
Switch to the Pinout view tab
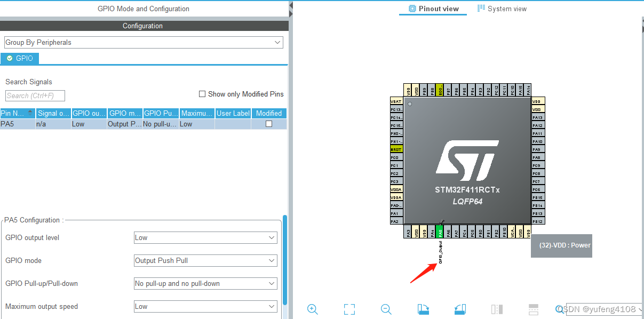coord(433,9)
